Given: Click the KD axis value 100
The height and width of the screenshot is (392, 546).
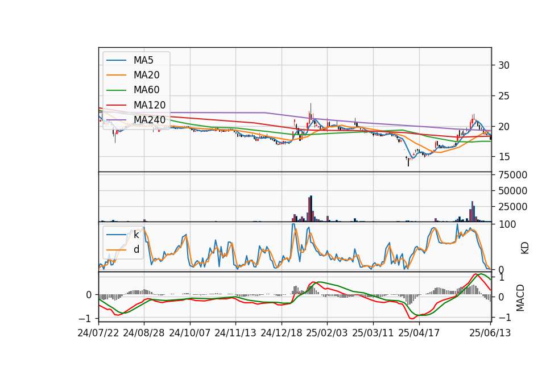Looking at the screenshot, I should 507,224.
